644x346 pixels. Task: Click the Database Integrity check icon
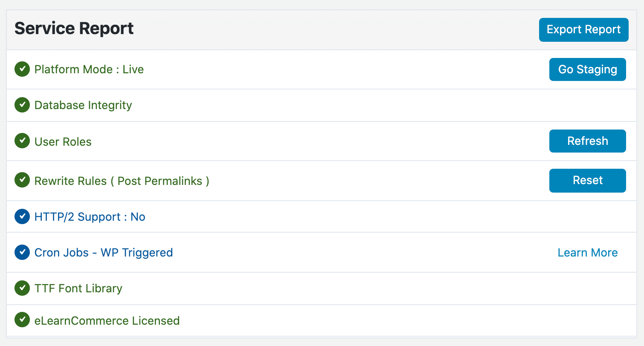(x=22, y=105)
